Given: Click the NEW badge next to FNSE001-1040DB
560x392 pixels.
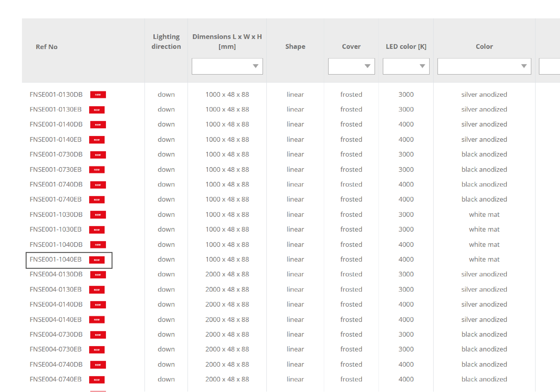Looking at the screenshot, I should click(x=98, y=245).
